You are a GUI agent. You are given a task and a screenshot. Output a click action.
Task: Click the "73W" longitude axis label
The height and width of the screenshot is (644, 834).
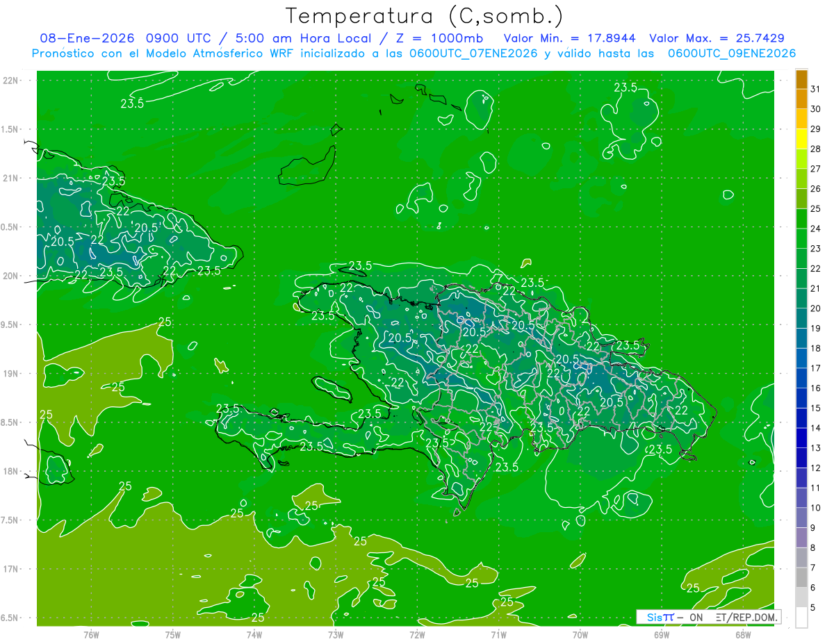[x=336, y=635]
